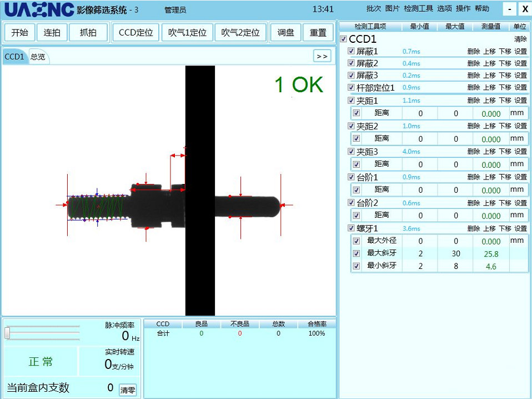This screenshot has width=532, height=399.
Task: Toggle the 最大斜牙 row checkbox
Action: (357, 253)
